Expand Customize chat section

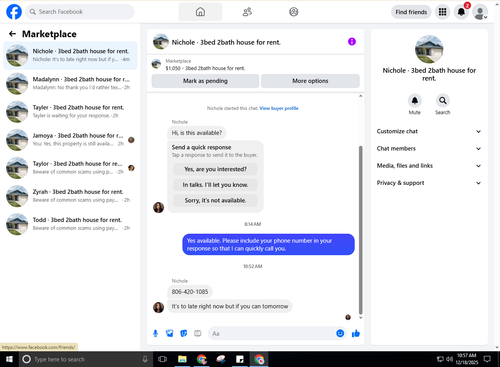pyautogui.click(x=429, y=131)
